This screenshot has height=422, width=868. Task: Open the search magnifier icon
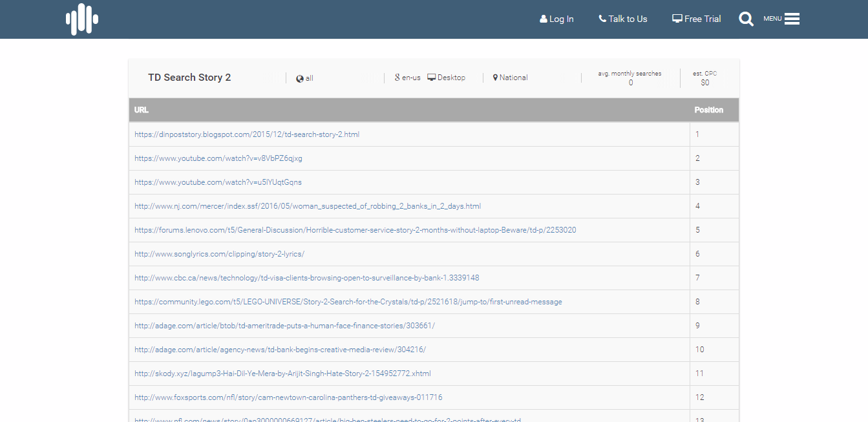point(746,19)
